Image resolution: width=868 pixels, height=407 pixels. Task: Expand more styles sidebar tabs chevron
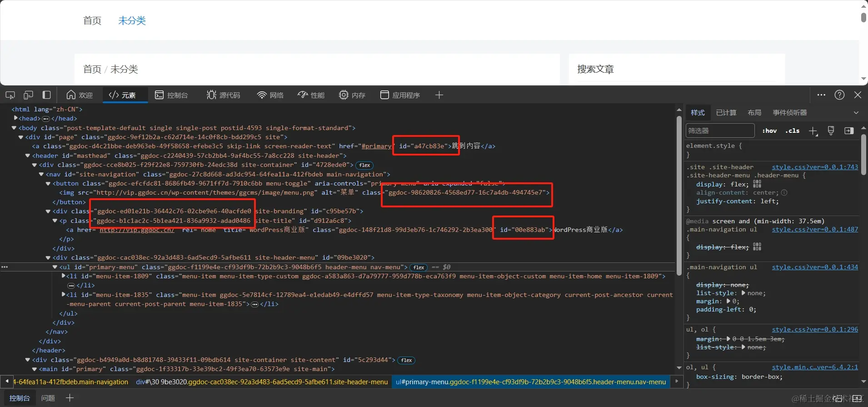(x=856, y=113)
